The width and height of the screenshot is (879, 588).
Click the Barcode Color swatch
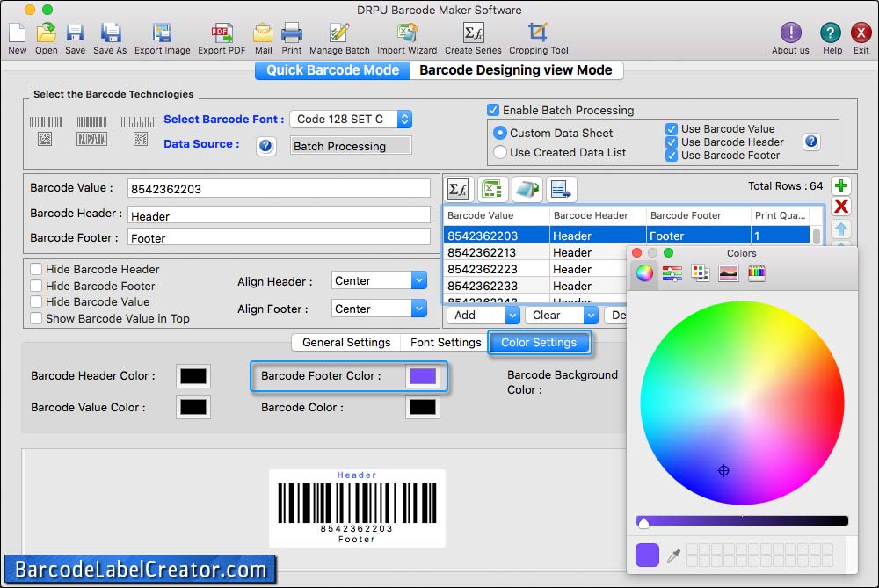coord(423,408)
